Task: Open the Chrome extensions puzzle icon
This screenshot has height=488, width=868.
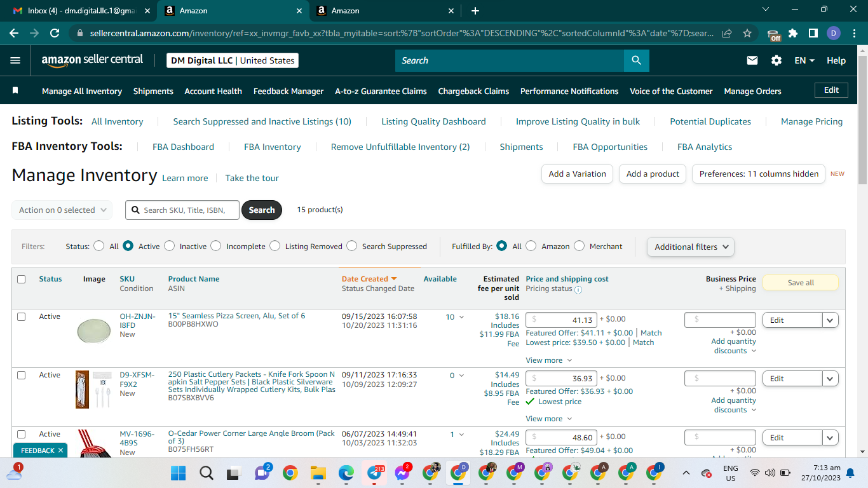Action: point(793,33)
